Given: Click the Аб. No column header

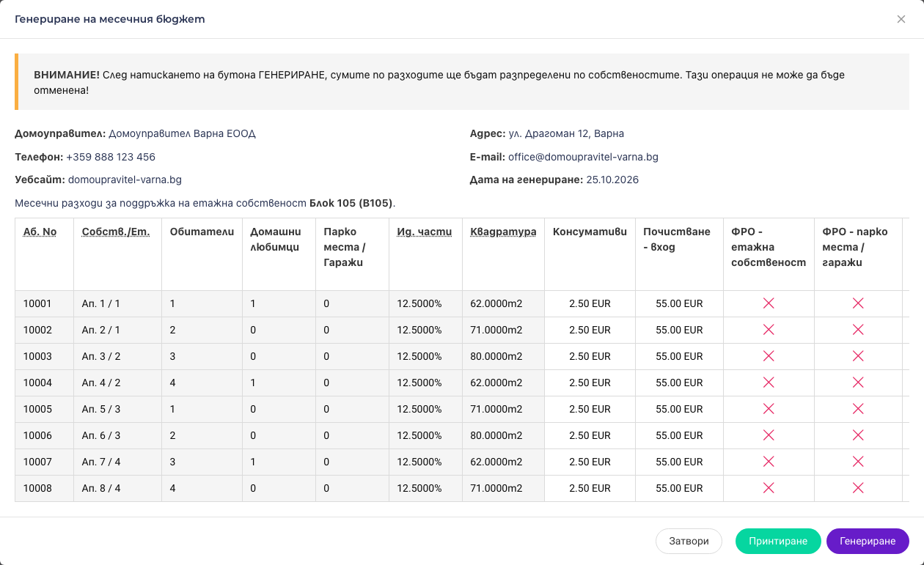Looking at the screenshot, I should click(x=40, y=232).
